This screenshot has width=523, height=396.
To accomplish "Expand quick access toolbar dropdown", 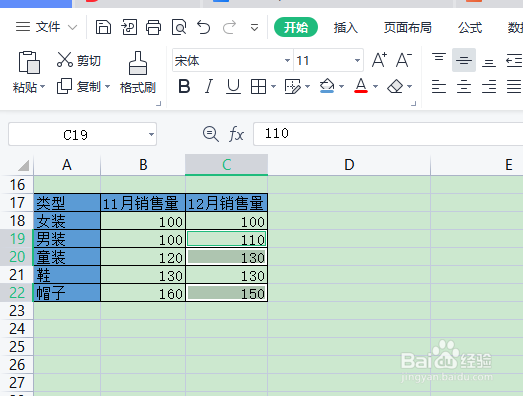I will (x=254, y=27).
